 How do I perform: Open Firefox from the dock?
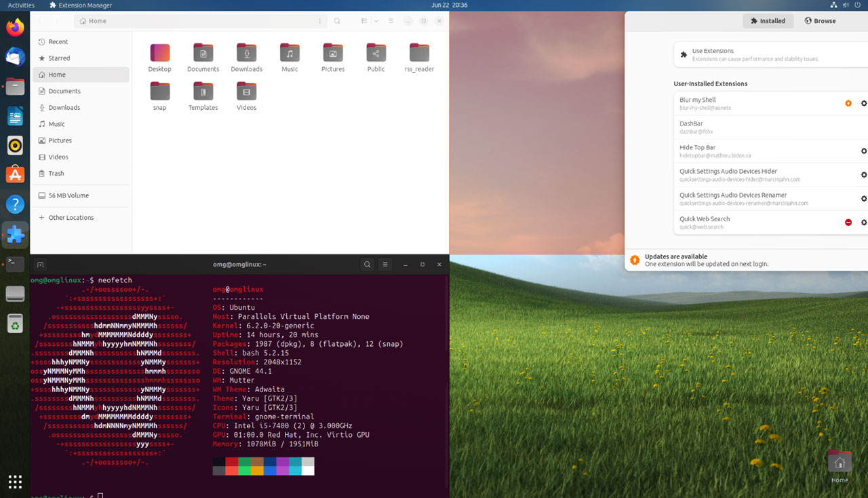pyautogui.click(x=15, y=28)
